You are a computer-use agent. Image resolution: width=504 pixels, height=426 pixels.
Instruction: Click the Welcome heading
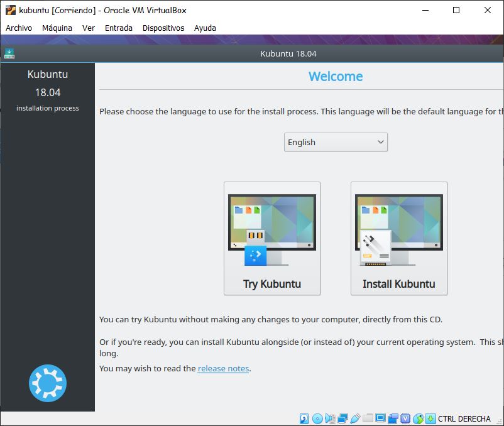[336, 77]
